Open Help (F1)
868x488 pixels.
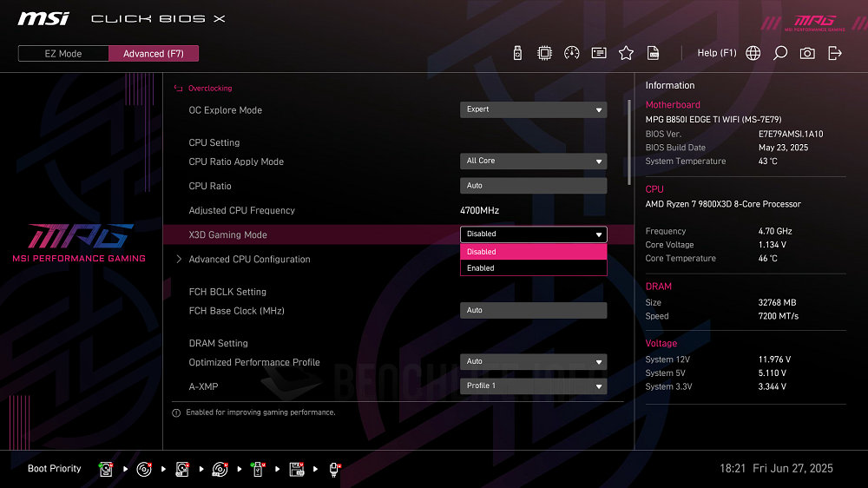tap(717, 53)
